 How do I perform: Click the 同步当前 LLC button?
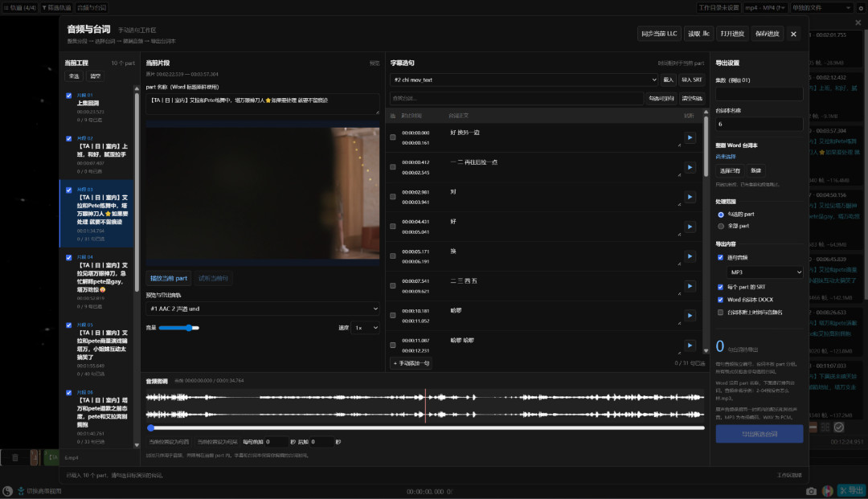coord(659,34)
